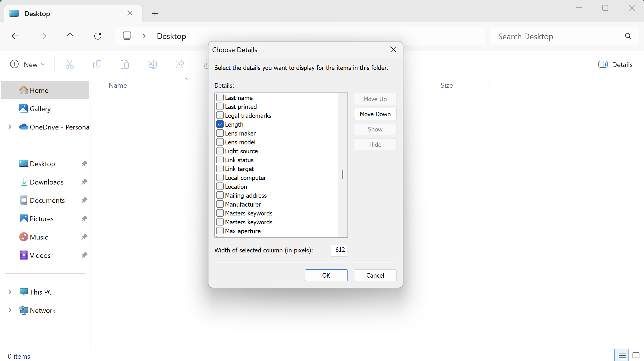Check the Lens maker checkbox
This screenshot has height=361, width=644.
220,133
